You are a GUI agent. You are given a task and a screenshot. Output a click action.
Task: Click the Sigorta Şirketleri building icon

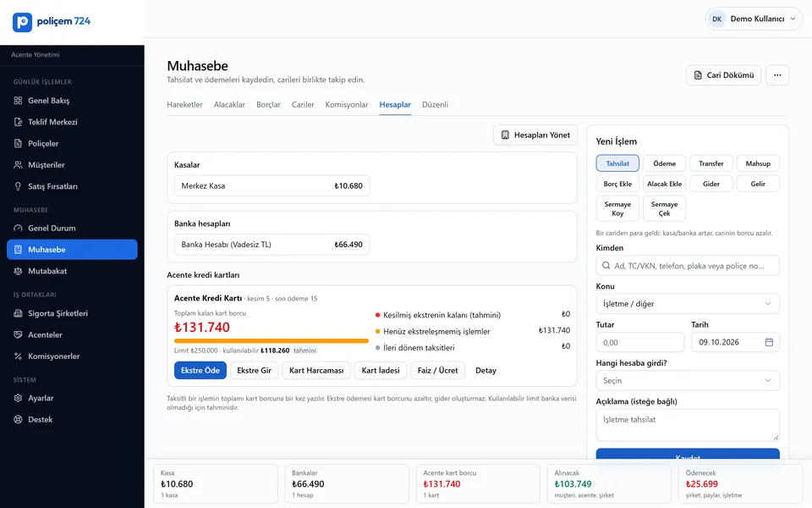click(x=18, y=313)
